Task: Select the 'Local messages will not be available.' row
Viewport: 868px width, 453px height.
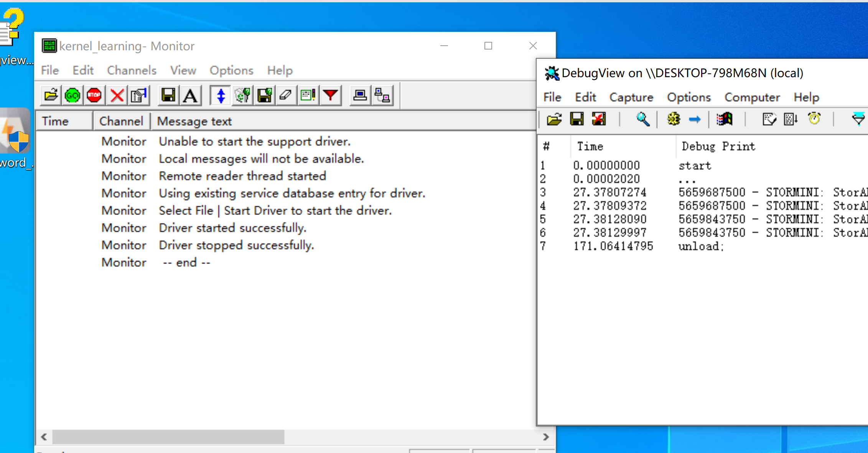Action: click(286, 159)
